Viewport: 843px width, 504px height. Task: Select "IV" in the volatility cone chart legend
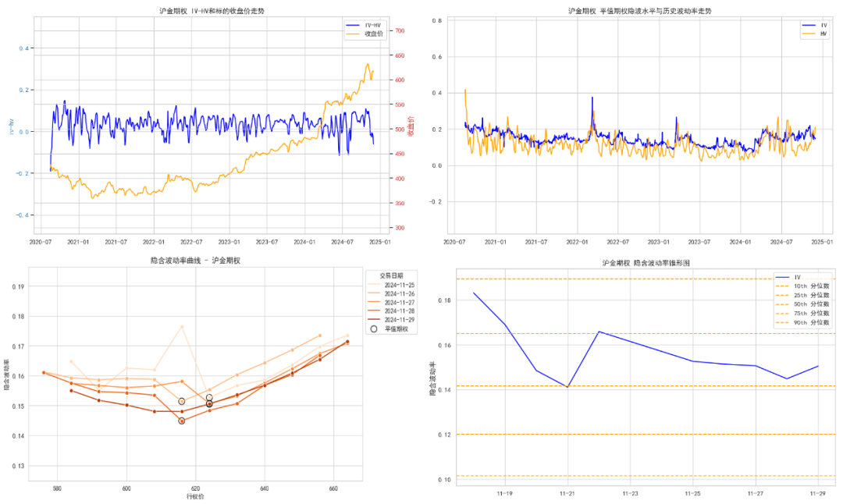[788, 277]
